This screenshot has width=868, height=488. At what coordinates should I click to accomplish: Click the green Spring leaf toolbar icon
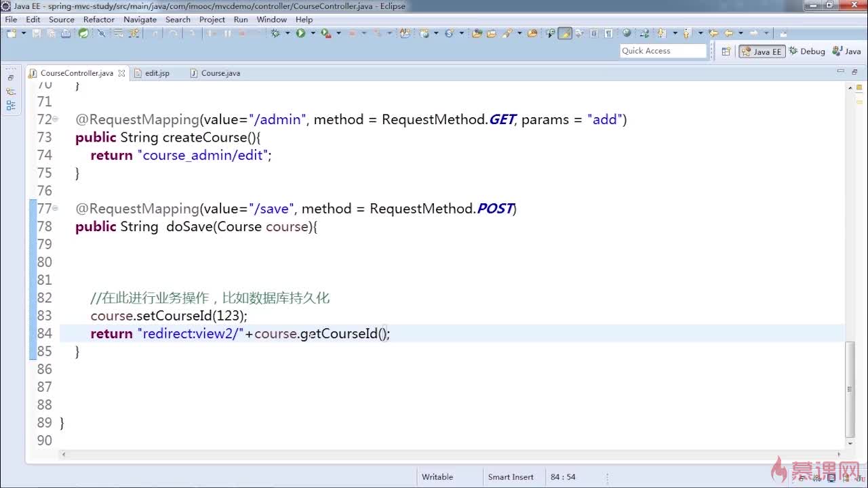[83, 33]
